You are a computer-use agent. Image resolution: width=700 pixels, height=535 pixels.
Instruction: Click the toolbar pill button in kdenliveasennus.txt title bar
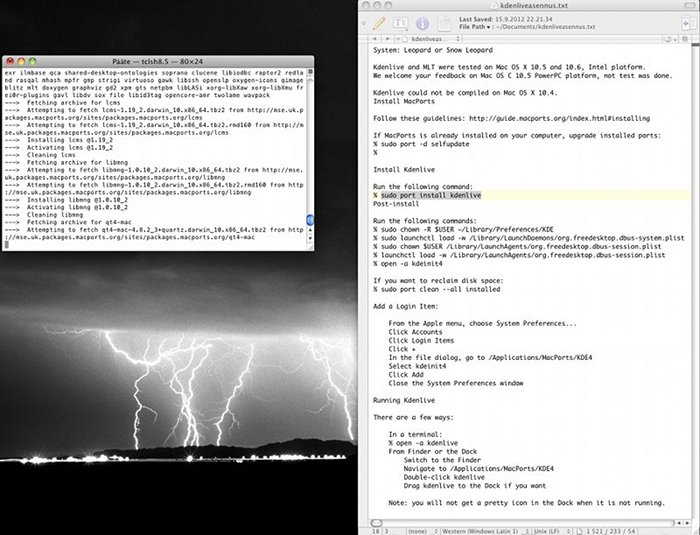point(692,5)
